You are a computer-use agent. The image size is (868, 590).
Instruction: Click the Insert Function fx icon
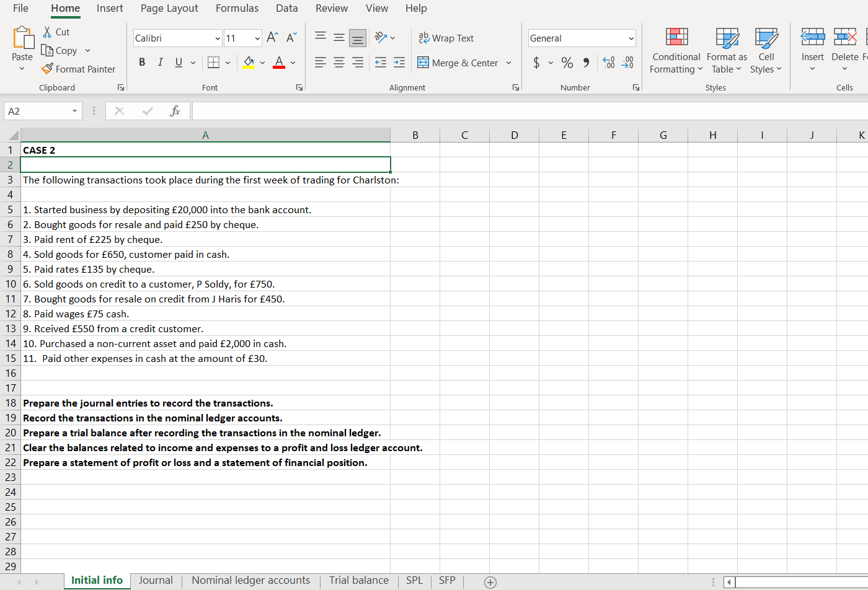(x=175, y=111)
